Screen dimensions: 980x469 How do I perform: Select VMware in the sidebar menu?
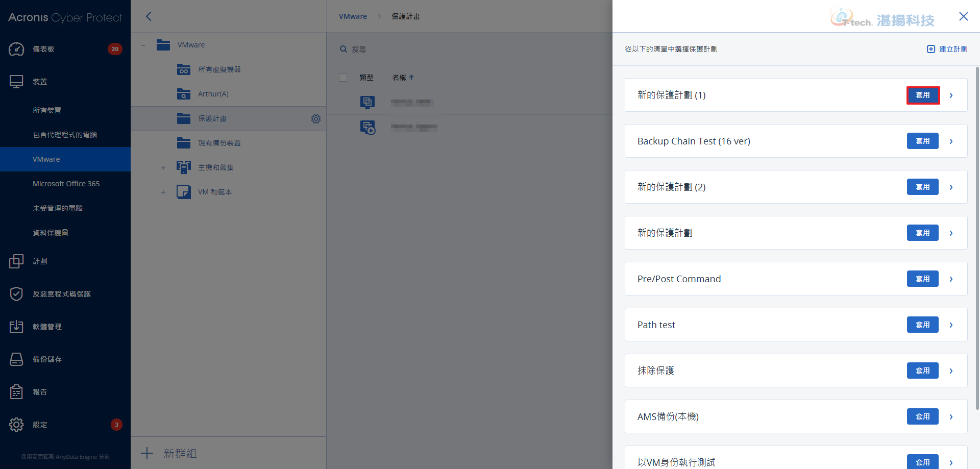click(x=65, y=159)
